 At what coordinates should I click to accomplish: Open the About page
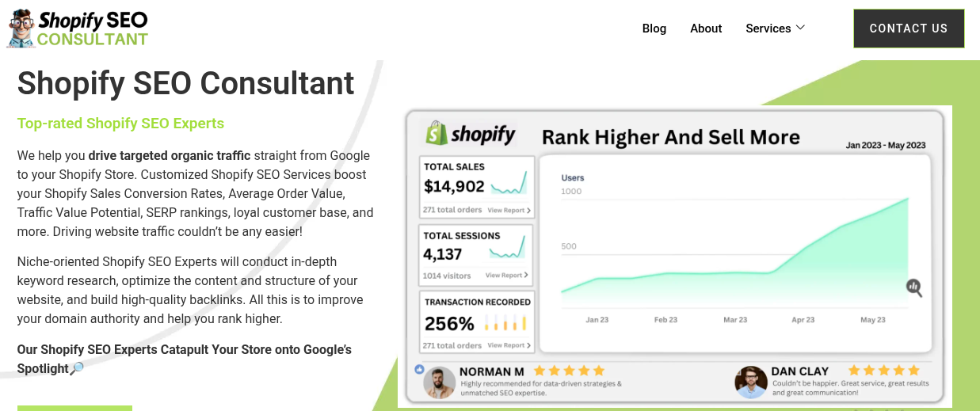[706, 29]
